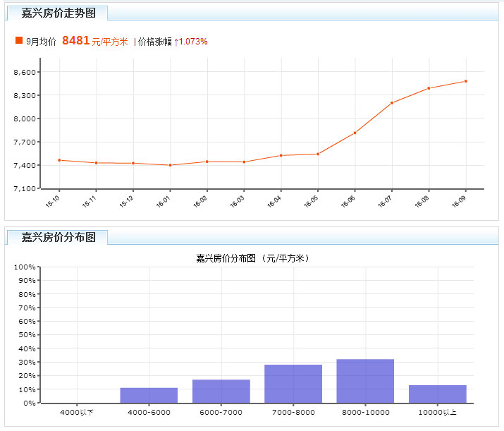The height and width of the screenshot is (431, 504).
Task: Click the 16-04 data point on the trend line
Action: tap(281, 155)
